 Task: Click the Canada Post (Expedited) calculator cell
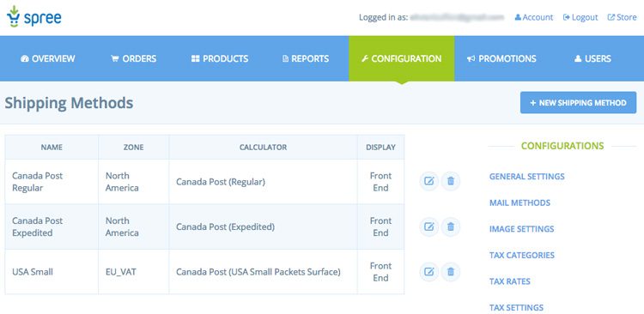tap(264, 226)
